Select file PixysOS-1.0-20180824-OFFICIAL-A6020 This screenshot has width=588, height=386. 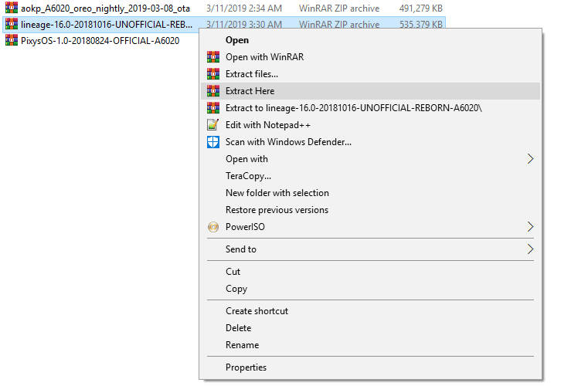click(x=100, y=40)
